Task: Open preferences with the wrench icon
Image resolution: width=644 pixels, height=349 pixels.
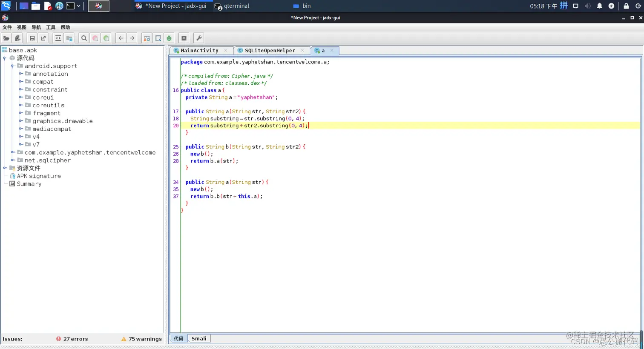Action: pos(198,38)
